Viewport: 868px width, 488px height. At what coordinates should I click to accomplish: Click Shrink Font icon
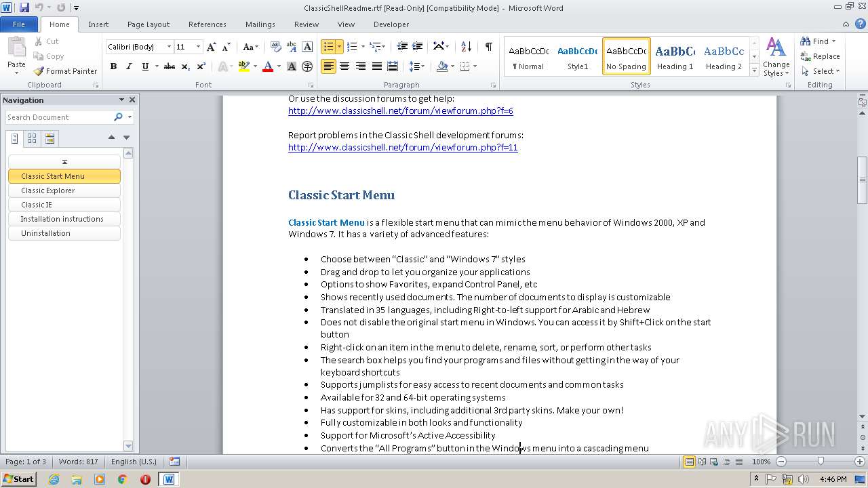226,47
